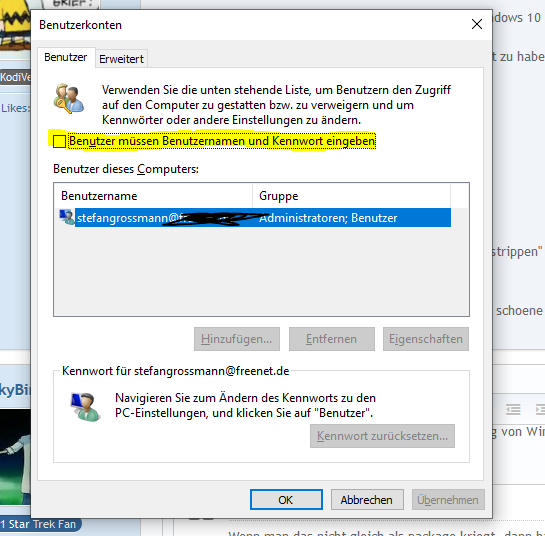The width and height of the screenshot is (545, 536).
Task: Click the Gruppe column header
Action: click(x=351, y=196)
